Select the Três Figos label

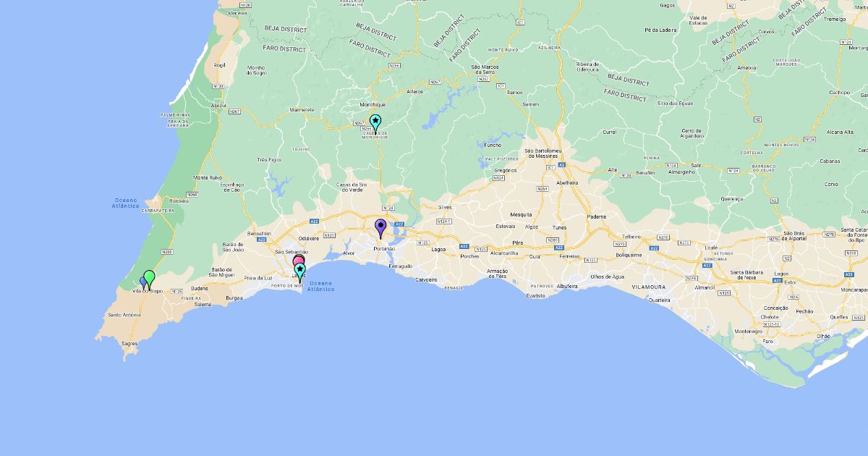(268, 159)
